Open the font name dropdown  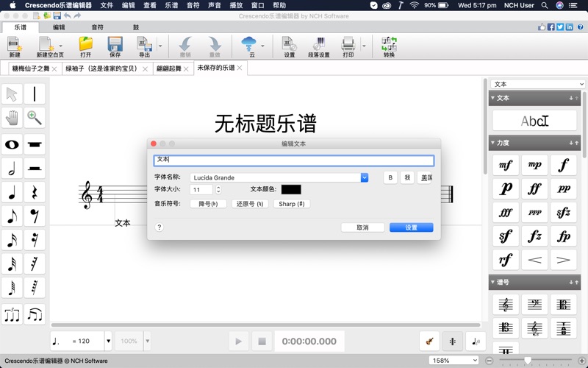[364, 177]
